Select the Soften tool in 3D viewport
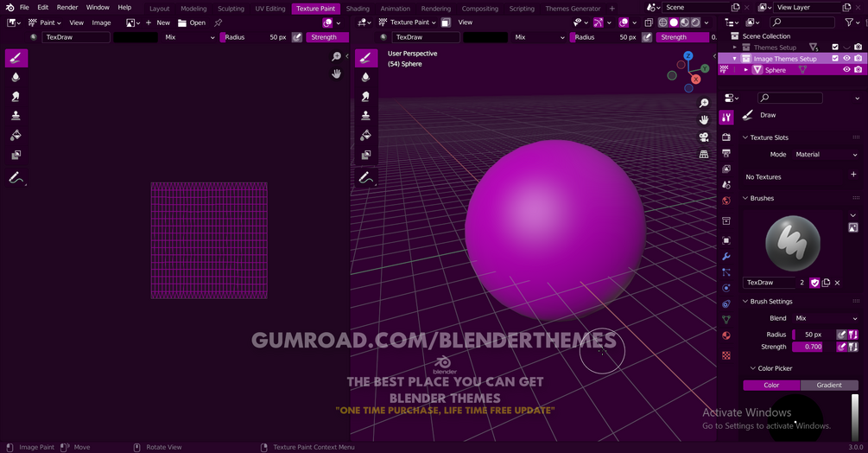This screenshot has width=868, height=453. [x=366, y=78]
